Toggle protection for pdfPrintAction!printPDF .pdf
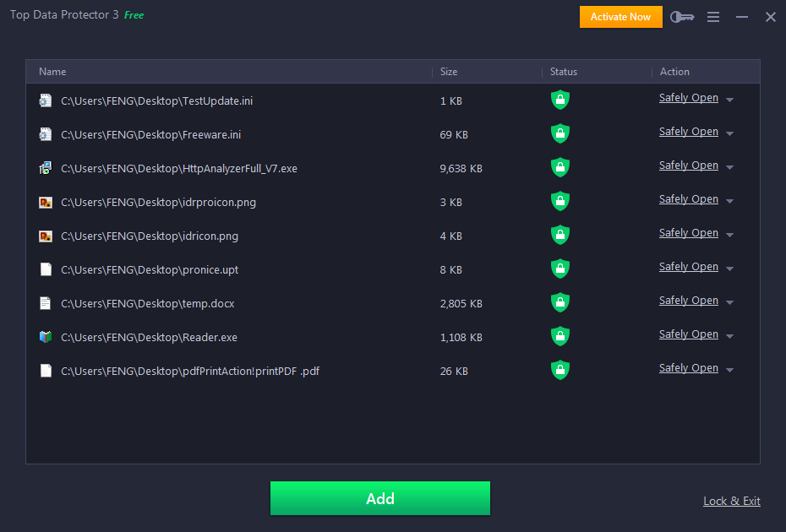786x532 pixels. (x=559, y=370)
